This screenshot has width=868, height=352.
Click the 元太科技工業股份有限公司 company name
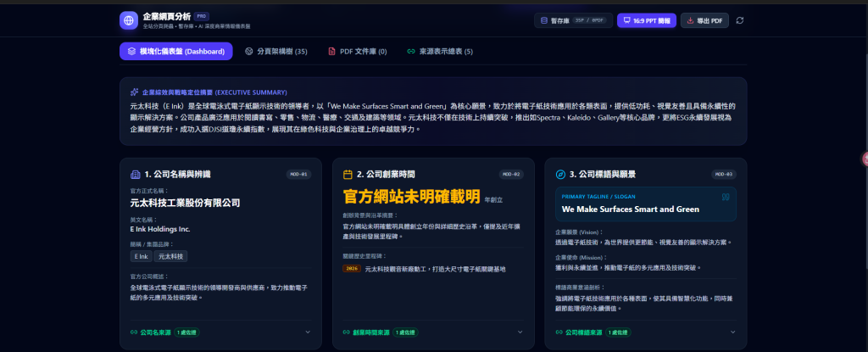point(185,203)
